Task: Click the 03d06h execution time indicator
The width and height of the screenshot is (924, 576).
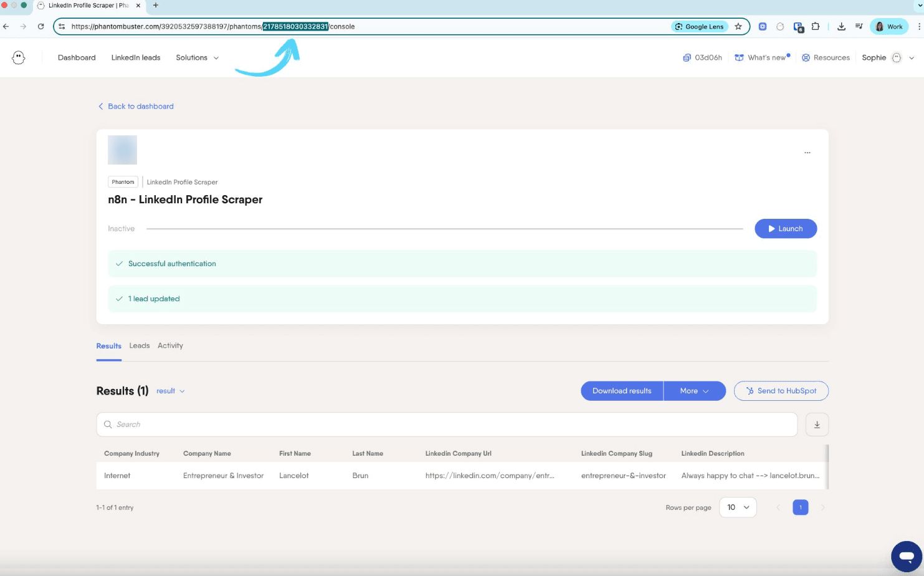Action: [x=702, y=57]
